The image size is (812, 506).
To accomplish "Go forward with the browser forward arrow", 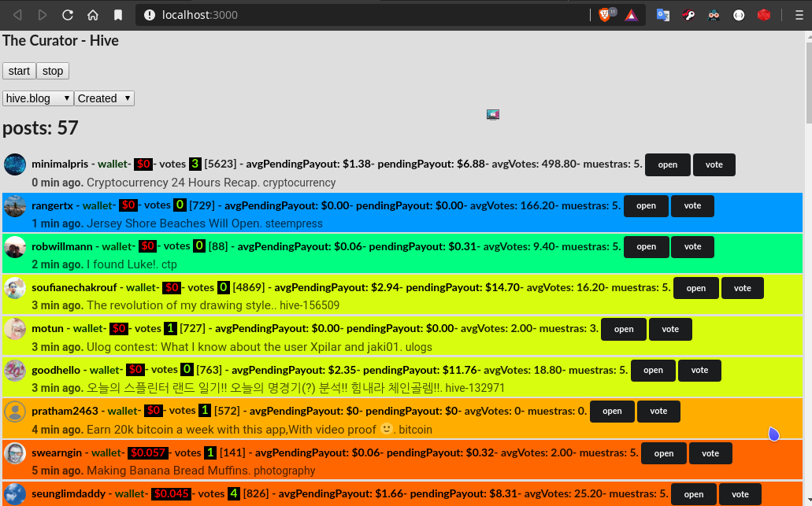I will (43, 15).
